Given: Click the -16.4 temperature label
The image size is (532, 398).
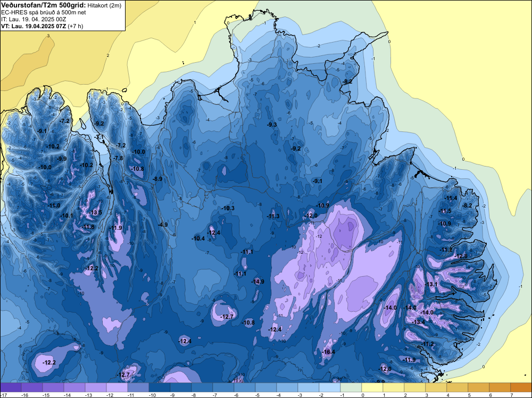Looking at the screenshot, I should click(328, 352).
